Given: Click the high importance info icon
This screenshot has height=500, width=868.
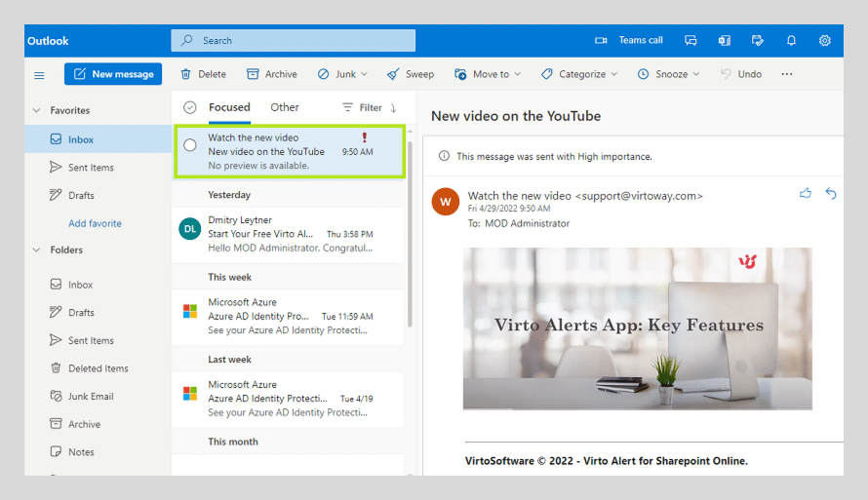Looking at the screenshot, I should point(444,156).
